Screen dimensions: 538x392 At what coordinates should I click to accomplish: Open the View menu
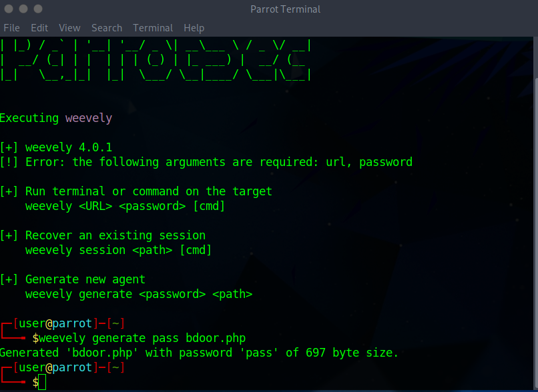(69, 28)
